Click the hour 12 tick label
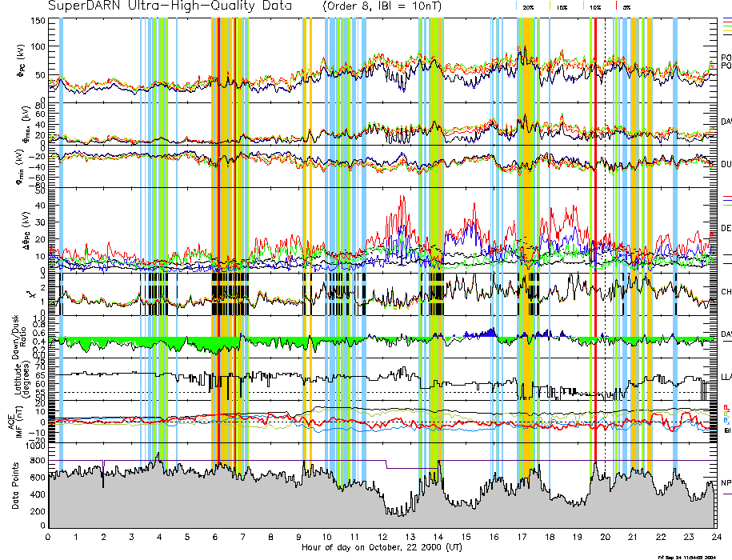This screenshot has width=732, height=560. (x=382, y=537)
